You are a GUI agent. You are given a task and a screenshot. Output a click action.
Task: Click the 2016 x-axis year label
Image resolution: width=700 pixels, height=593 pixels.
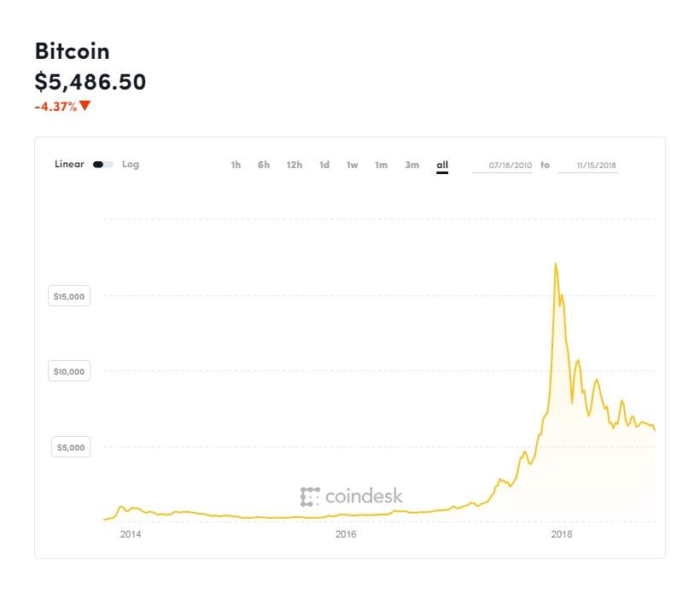pyautogui.click(x=346, y=534)
